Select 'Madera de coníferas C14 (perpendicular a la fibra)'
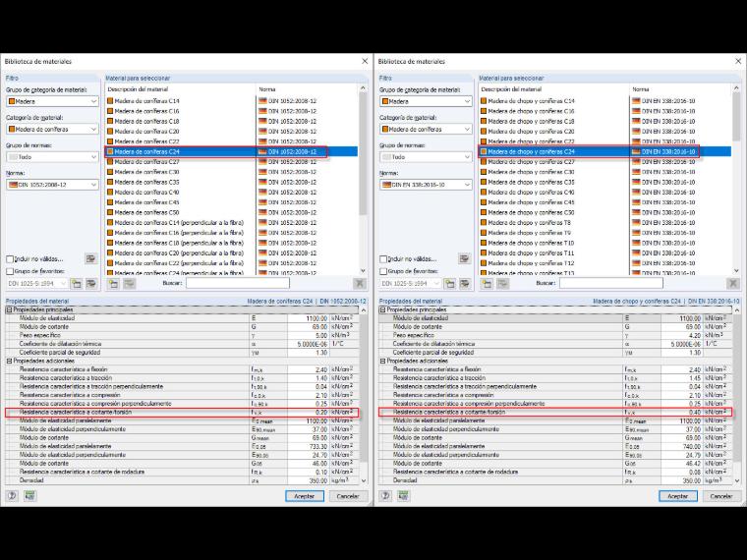The height and width of the screenshot is (560, 747). (232, 222)
